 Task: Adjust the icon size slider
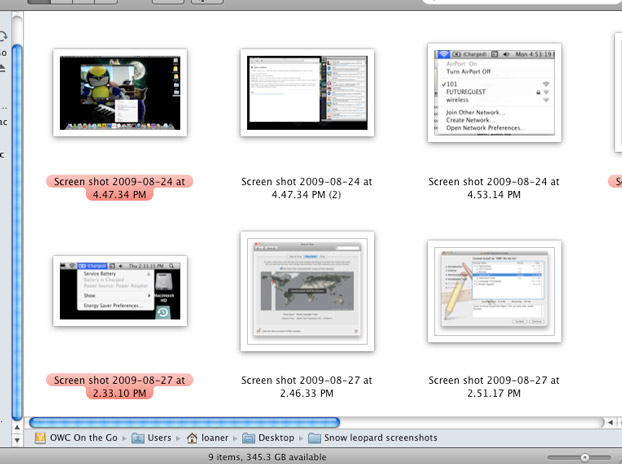point(585,456)
